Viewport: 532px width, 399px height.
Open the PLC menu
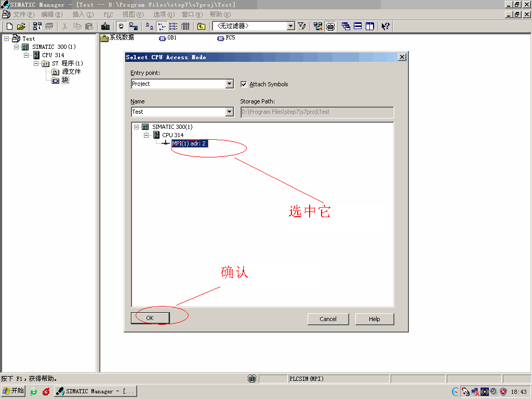pyautogui.click(x=108, y=15)
